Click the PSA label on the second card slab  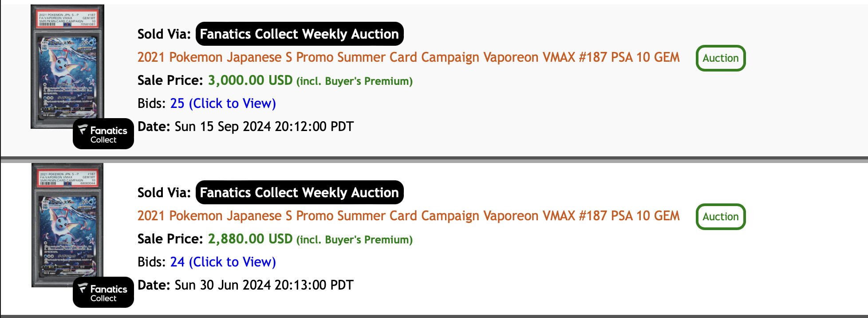pyautogui.click(x=67, y=178)
